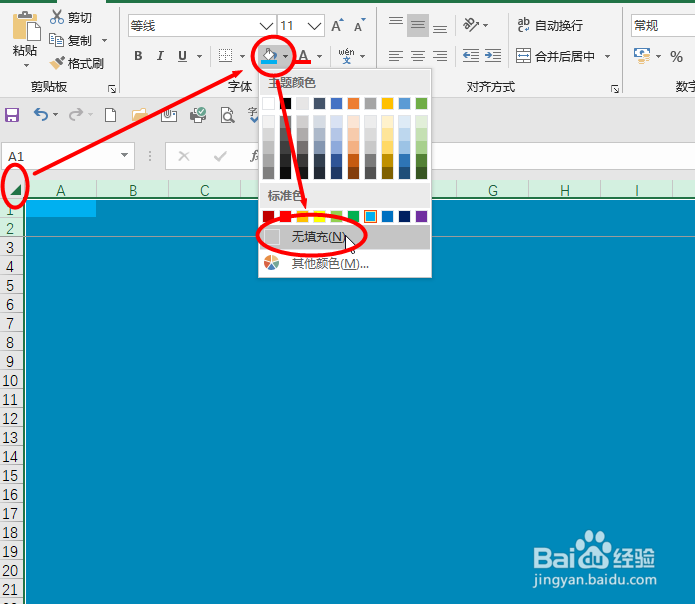Click the Fill Color paint bucket icon
The height and width of the screenshot is (604, 695).
[x=269, y=56]
